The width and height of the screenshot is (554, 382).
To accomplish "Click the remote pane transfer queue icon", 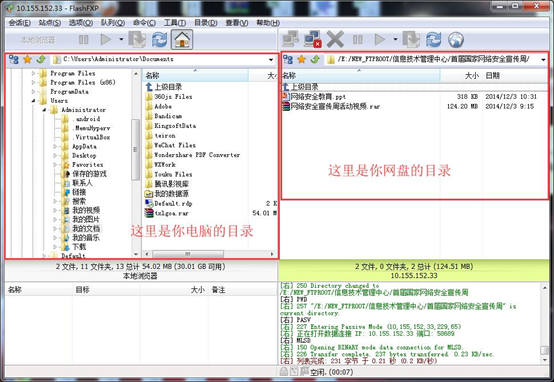I will click(411, 39).
